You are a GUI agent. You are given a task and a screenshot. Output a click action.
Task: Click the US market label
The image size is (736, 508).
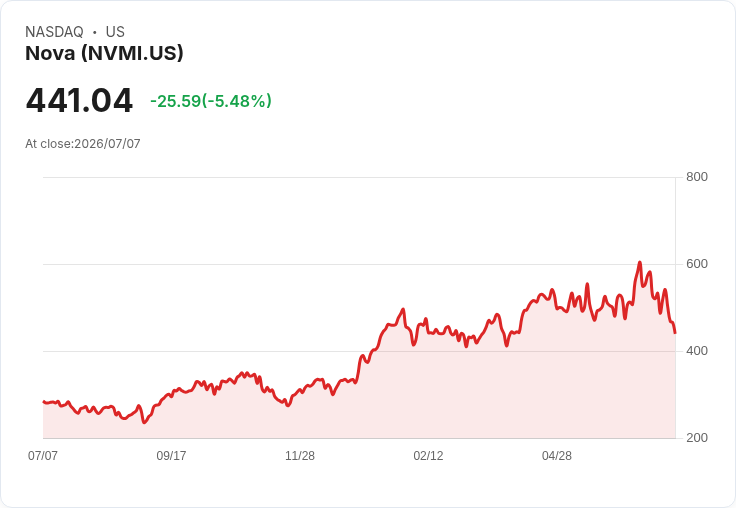pos(115,32)
